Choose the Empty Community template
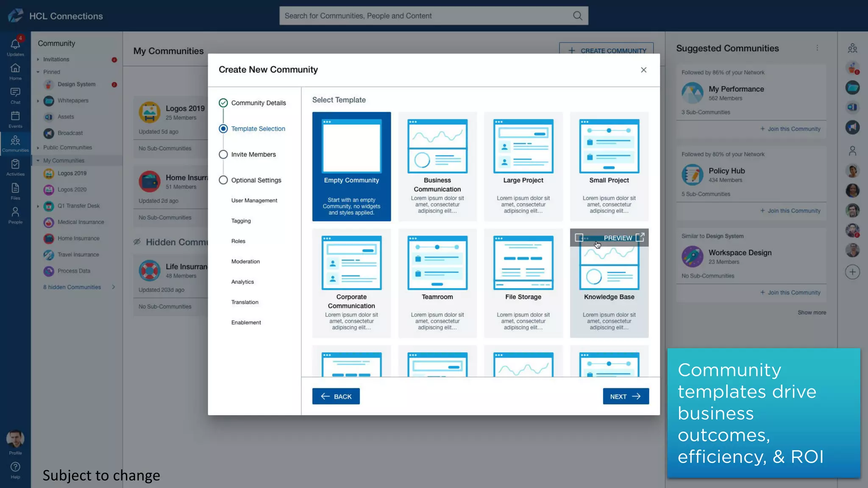The height and width of the screenshot is (488, 868). [351, 166]
